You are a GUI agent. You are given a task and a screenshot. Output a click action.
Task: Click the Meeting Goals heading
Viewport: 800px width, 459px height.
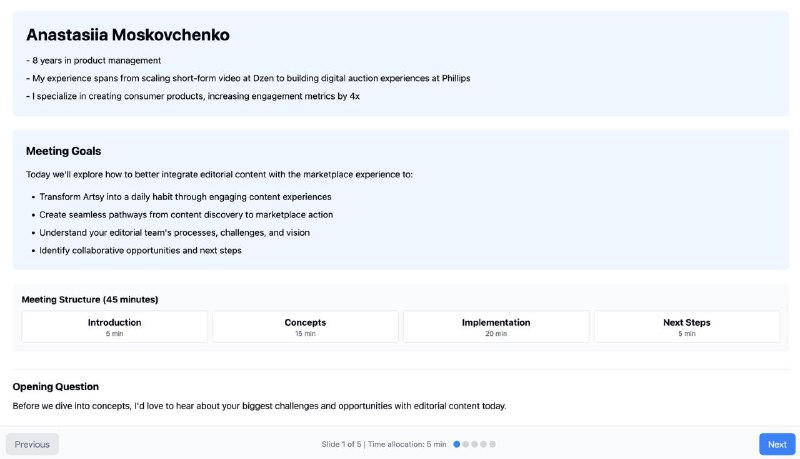pos(63,151)
